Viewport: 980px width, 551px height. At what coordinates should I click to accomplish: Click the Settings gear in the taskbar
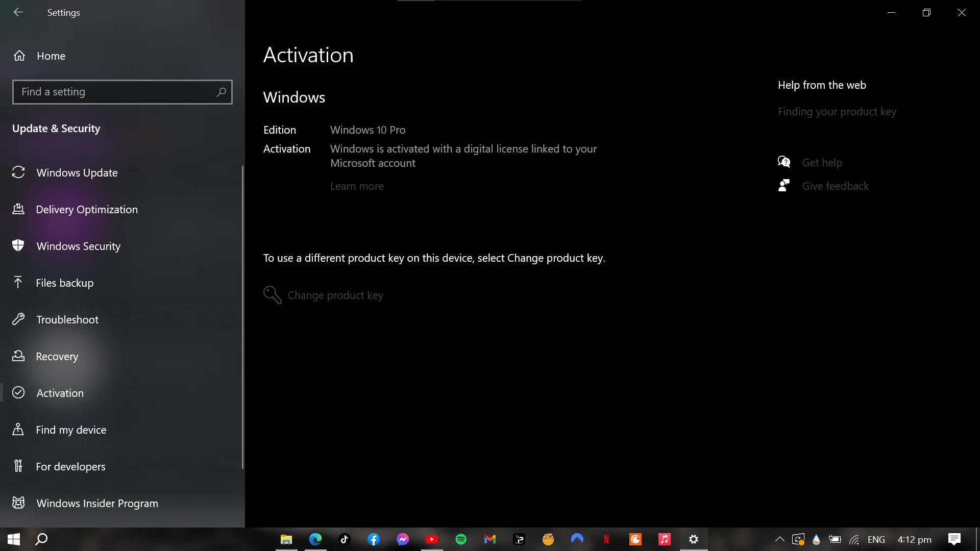pos(694,539)
